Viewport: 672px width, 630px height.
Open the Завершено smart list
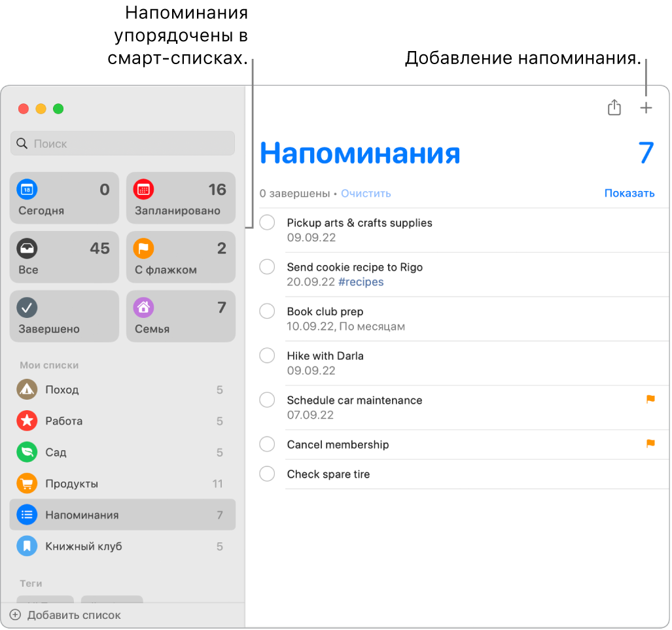(x=64, y=316)
